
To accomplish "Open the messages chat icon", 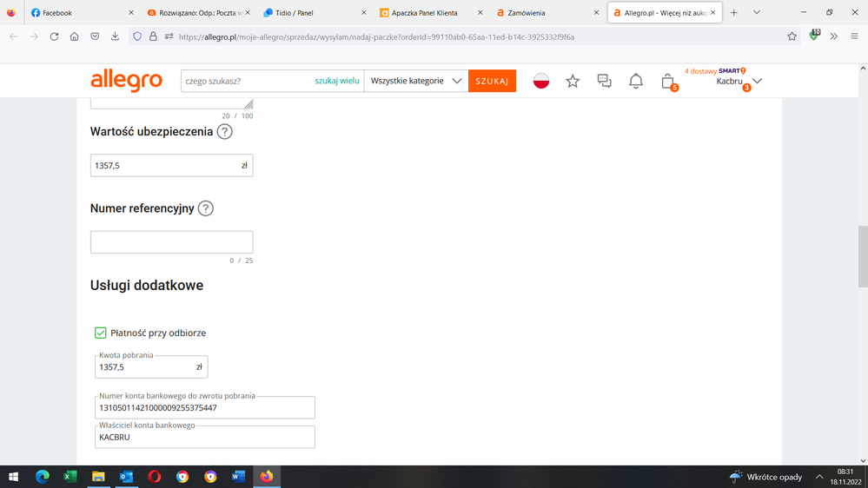I will point(604,81).
